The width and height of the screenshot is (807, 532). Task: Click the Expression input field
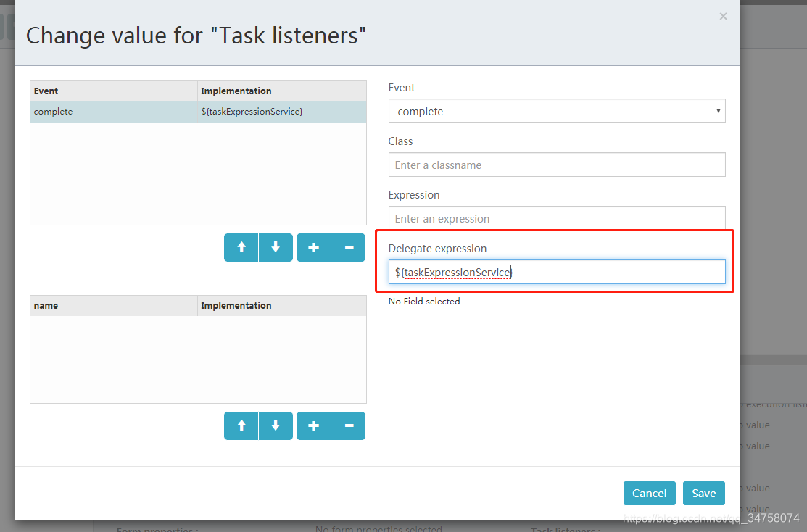(x=557, y=218)
